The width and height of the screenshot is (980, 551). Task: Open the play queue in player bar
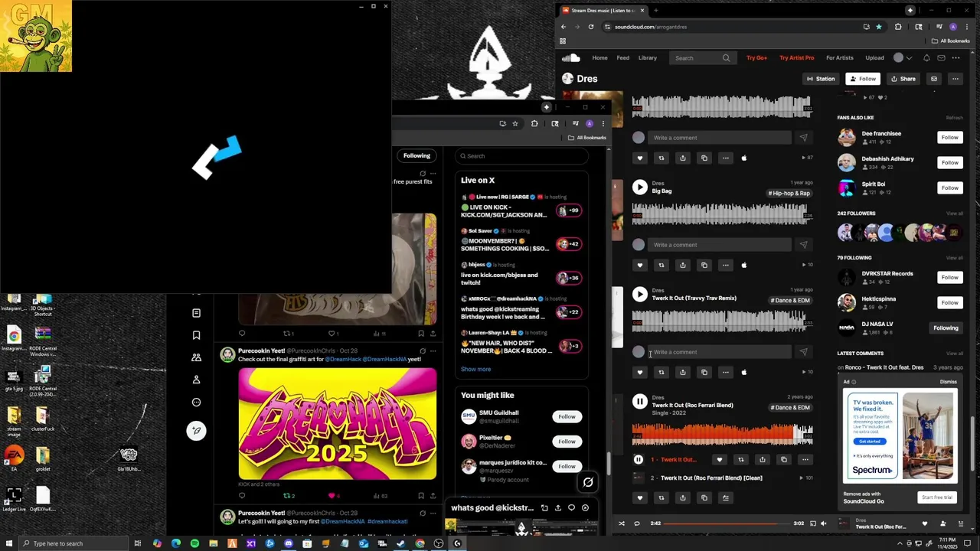[x=959, y=523]
